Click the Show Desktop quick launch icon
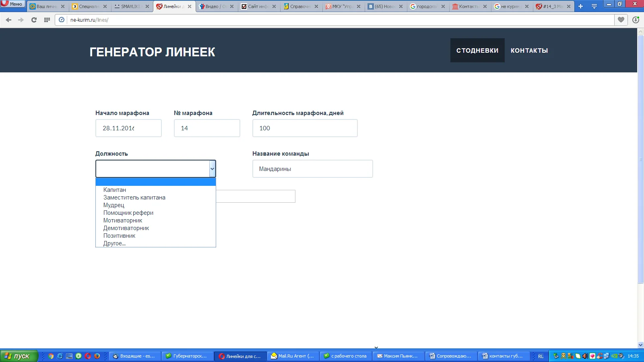Image resolution: width=644 pixels, height=362 pixels. [69, 356]
